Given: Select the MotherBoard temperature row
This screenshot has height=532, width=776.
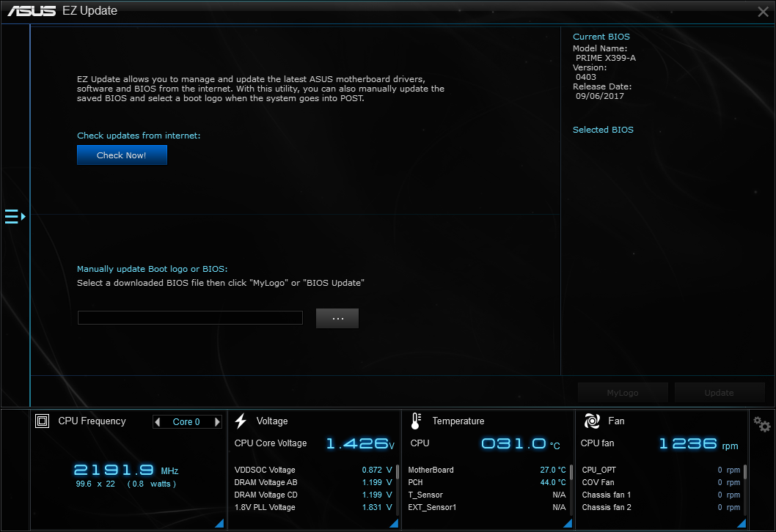Looking at the screenshot, I should click(x=487, y=470).
